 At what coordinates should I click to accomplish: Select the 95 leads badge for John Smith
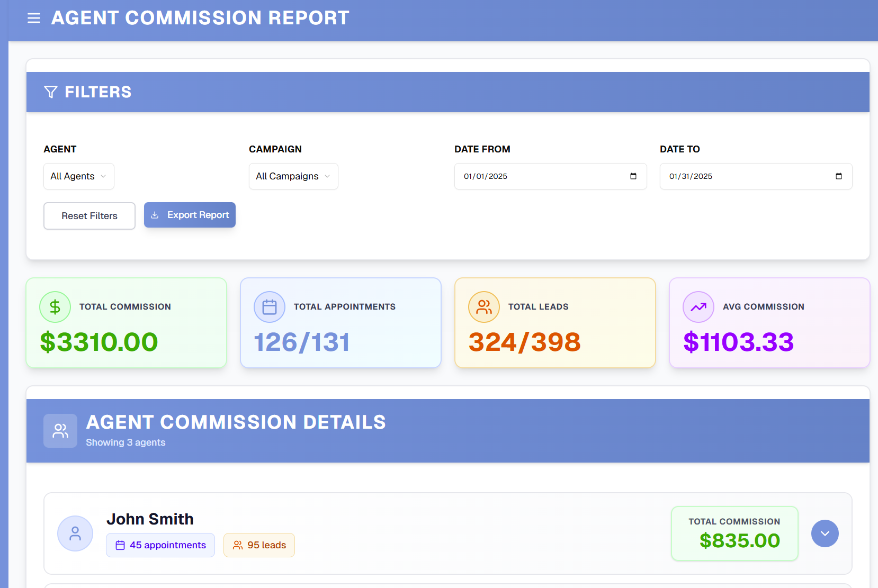pyautogui.click(x=259, y=545)
